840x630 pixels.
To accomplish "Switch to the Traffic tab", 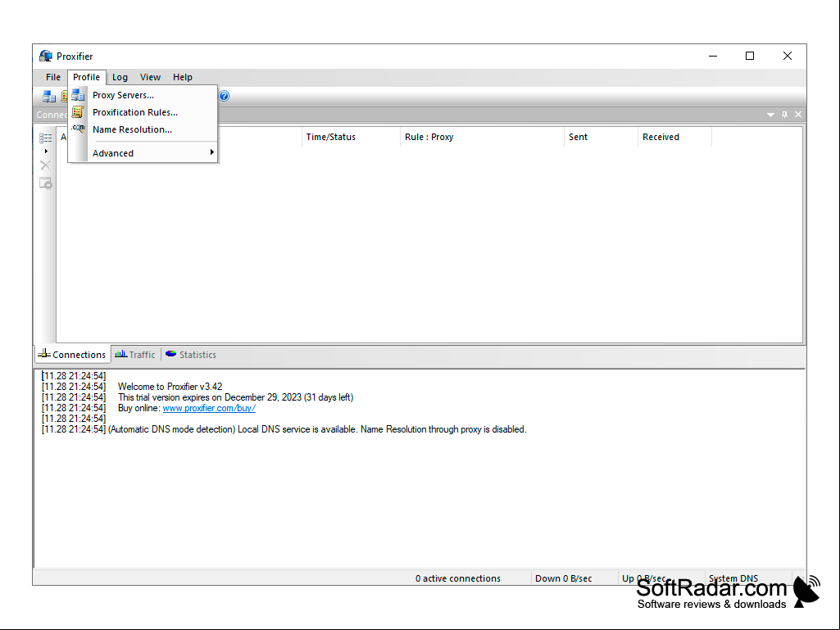I will click(x=135, y=354).
